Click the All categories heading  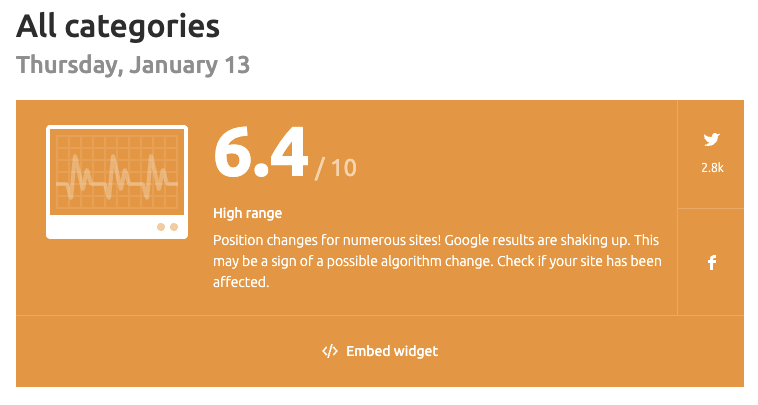[118, 26]
